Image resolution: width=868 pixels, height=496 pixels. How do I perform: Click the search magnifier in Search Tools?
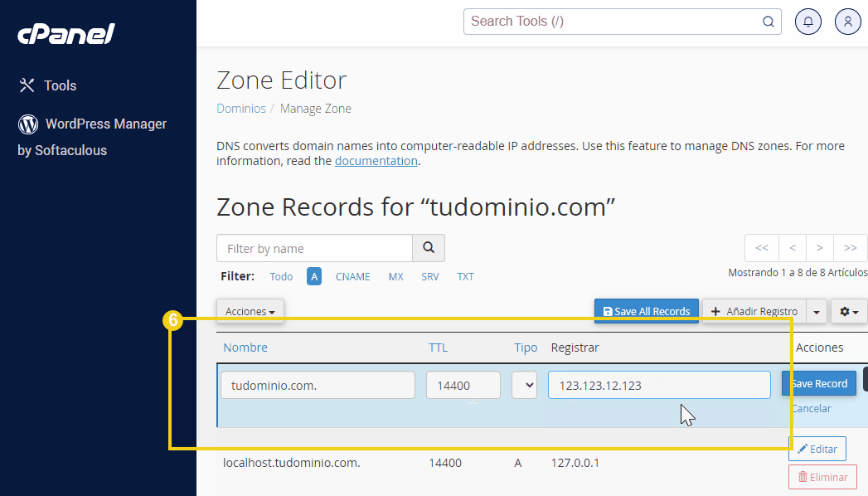tap(769, 22)
